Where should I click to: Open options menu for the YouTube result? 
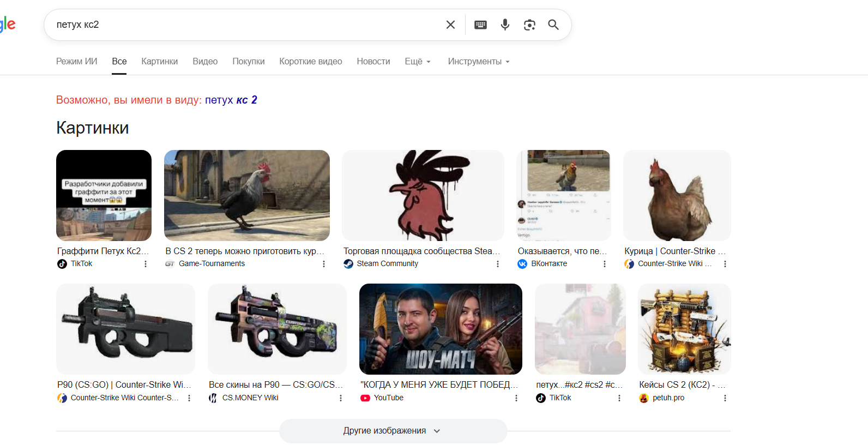516,398
